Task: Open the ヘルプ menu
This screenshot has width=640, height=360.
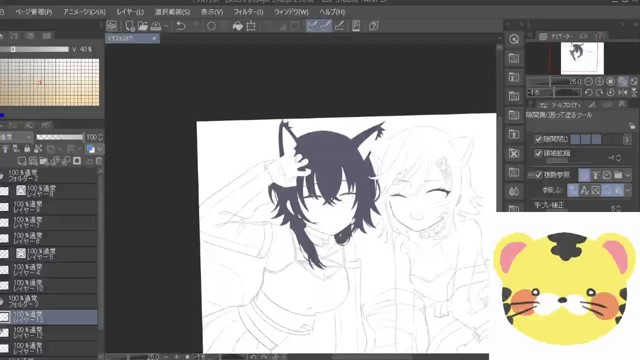Action: click(x=332, y=12)
